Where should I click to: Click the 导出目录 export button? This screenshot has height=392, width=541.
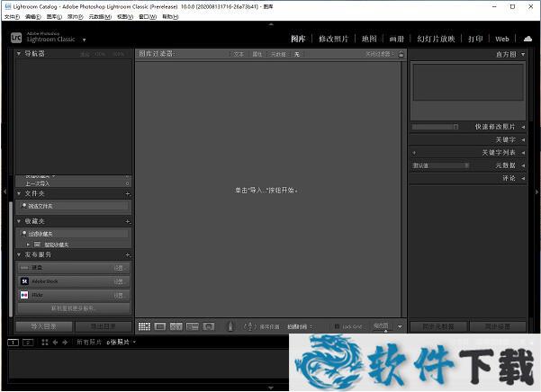[102, 326]
